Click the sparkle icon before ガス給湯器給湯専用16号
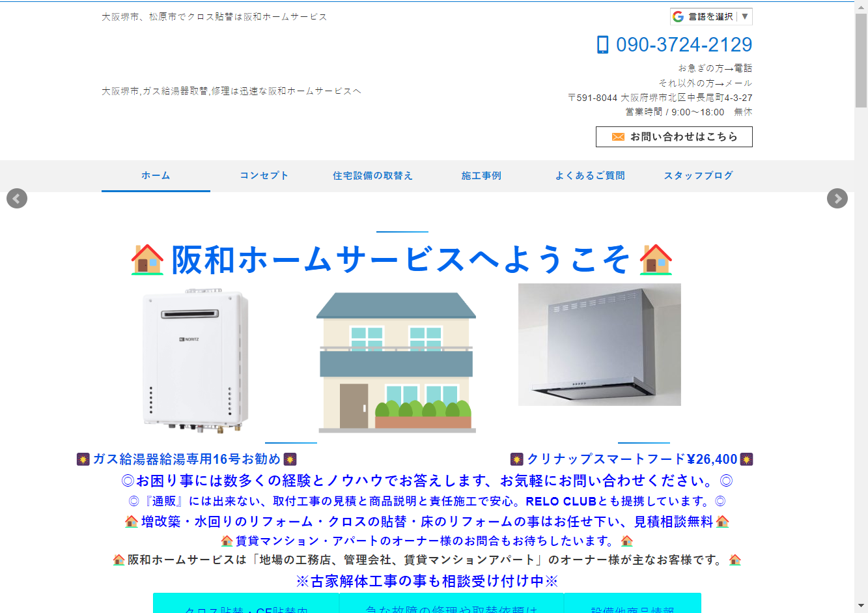This screenshot has height=613, width=868. click(83, 459)
